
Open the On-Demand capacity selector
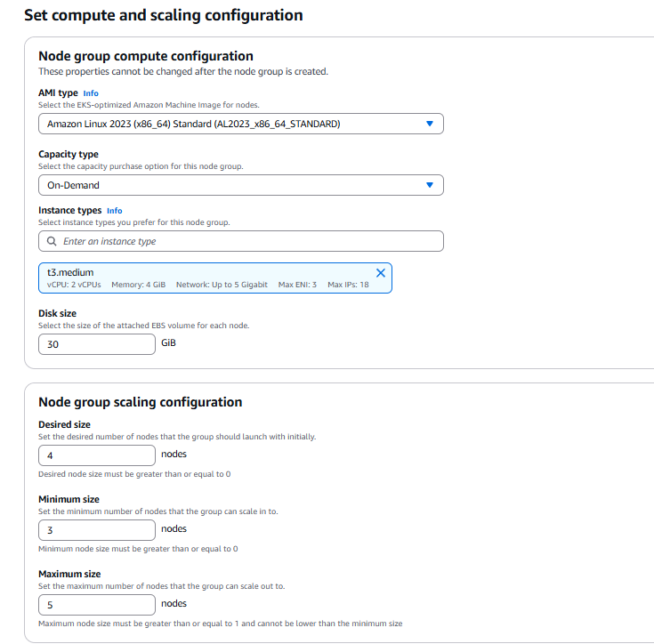240,185
